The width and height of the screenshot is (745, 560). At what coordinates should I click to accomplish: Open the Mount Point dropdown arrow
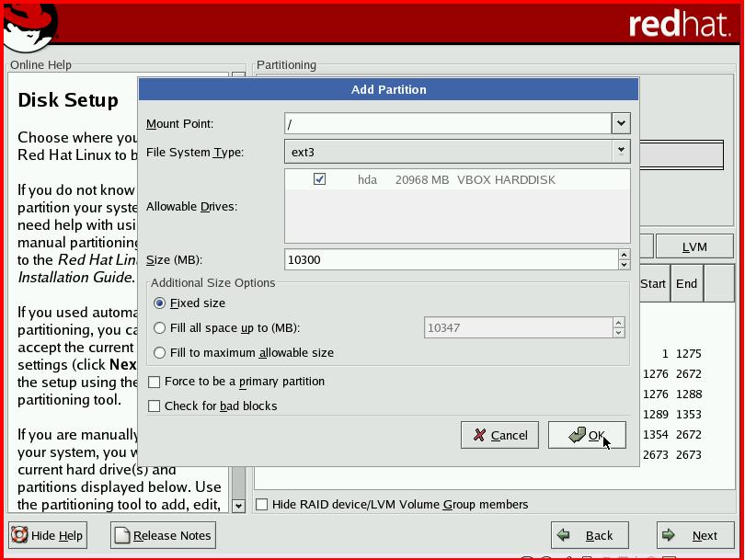(621, 123)
